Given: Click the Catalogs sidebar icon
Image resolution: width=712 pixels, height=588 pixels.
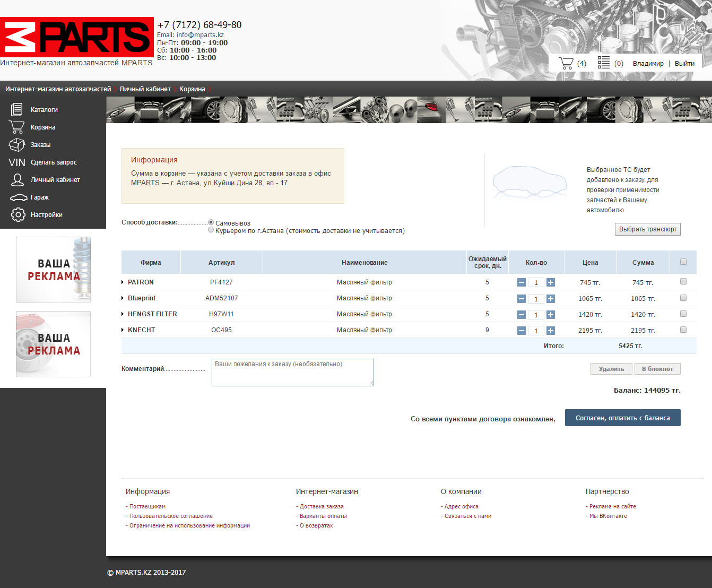Looking at the screenshot, I should click(17, 109).
